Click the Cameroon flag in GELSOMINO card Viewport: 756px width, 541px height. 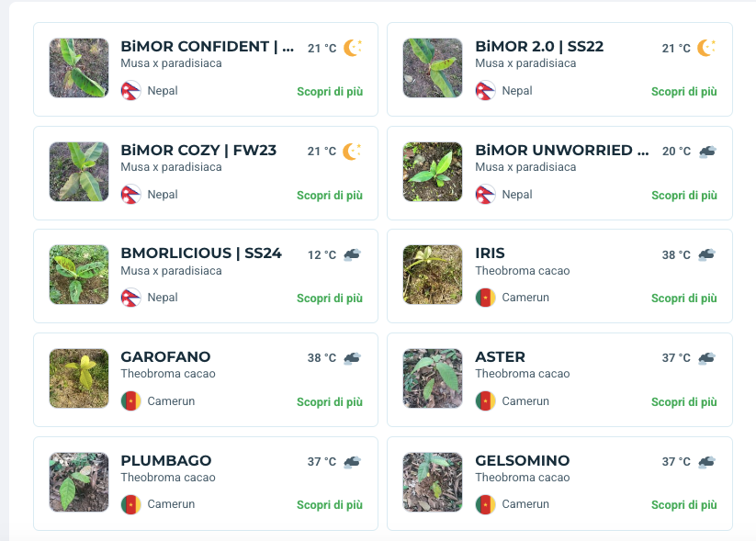click(x=486, y=504)
